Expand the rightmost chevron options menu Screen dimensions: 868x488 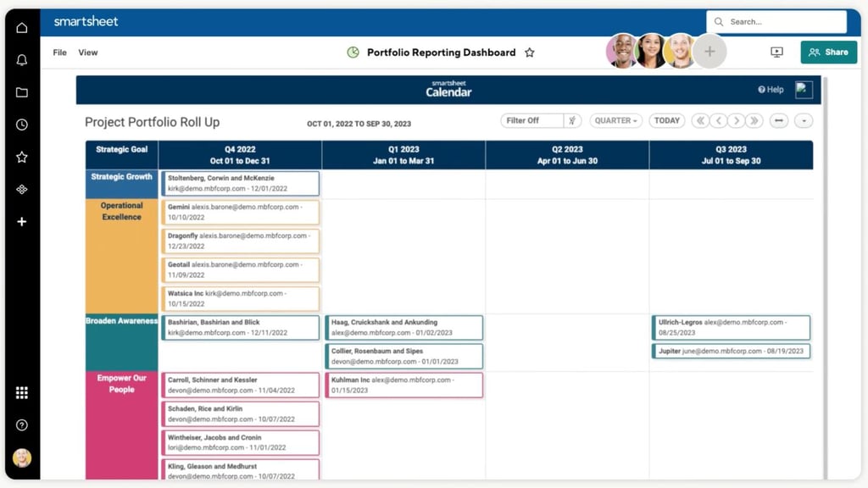click(x=803, y=120)
